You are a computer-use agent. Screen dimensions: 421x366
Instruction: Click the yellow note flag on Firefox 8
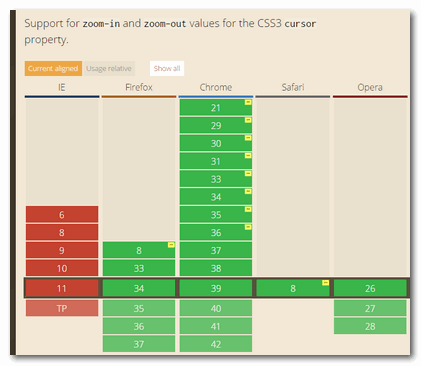click(171, 245)
